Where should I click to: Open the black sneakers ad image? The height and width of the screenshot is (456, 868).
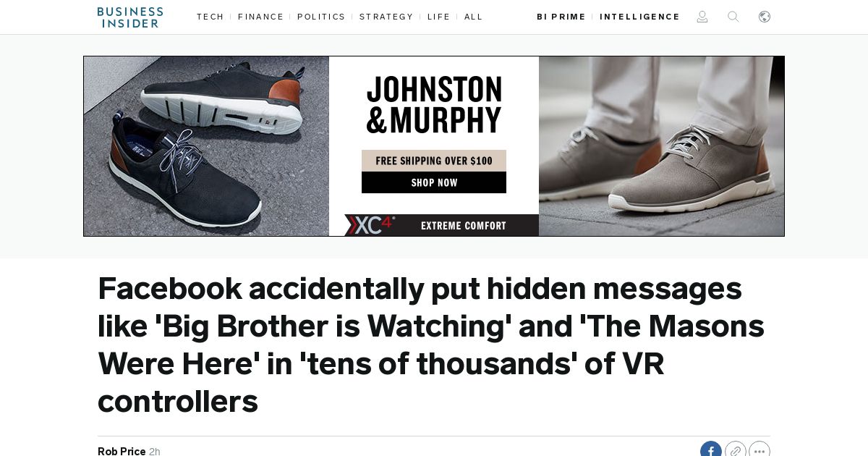coord(206,146)
